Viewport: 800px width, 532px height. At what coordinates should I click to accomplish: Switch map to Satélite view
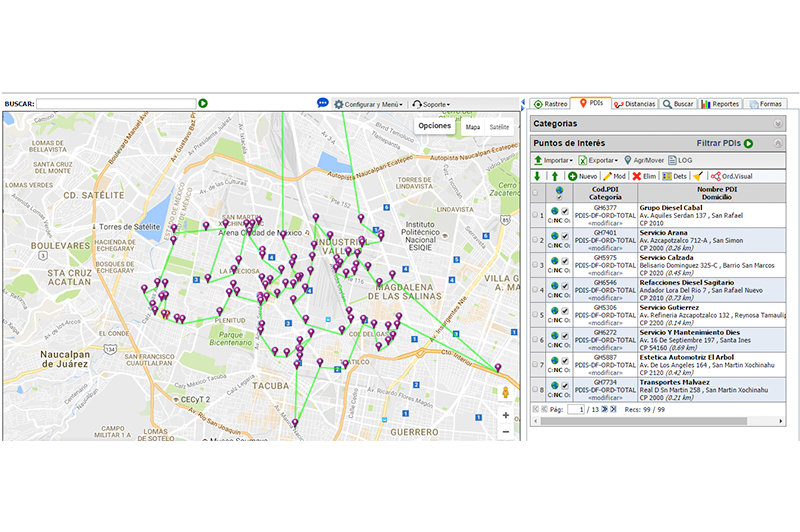(499, 127)
